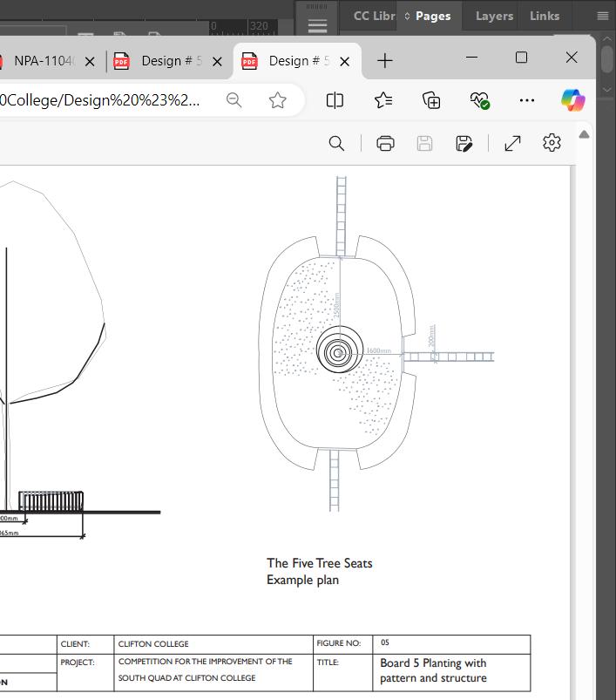The height and width of the screenshot is (700, 616).
Task: Click the 'The Five Tree Seats' caption
Action: click(320, 563)
